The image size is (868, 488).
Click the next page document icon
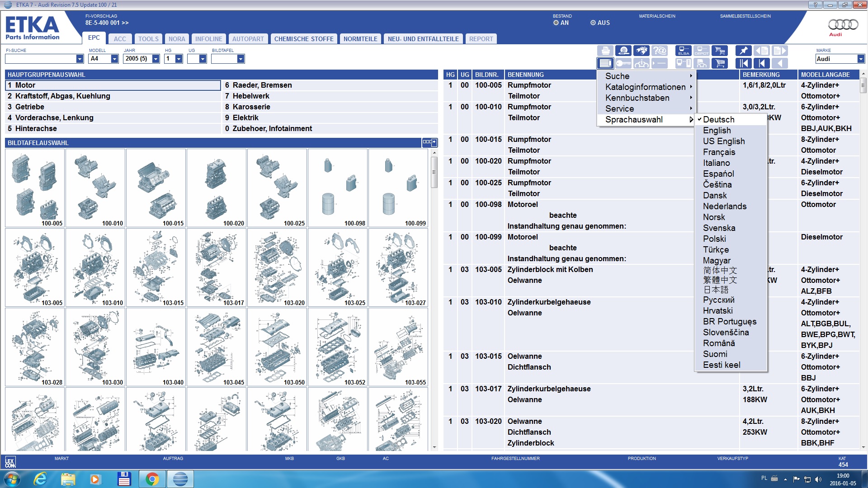[x=780, y=51]
